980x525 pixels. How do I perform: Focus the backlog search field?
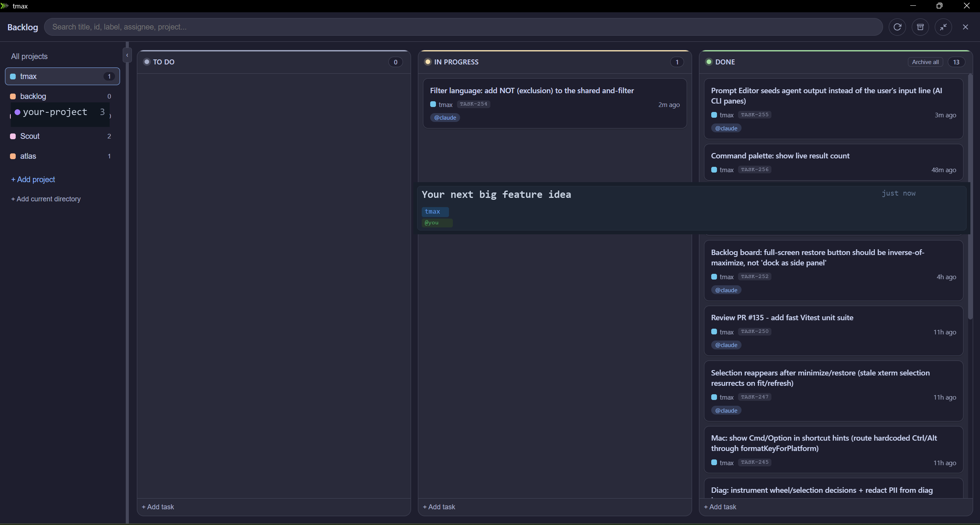(463, 27)
